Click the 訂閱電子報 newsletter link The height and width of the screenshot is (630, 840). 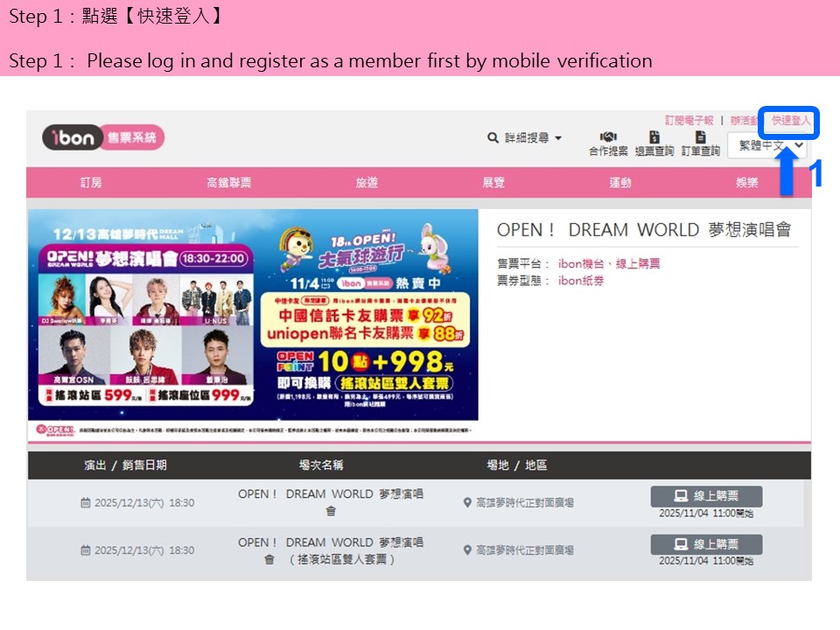tap(689, 121)
